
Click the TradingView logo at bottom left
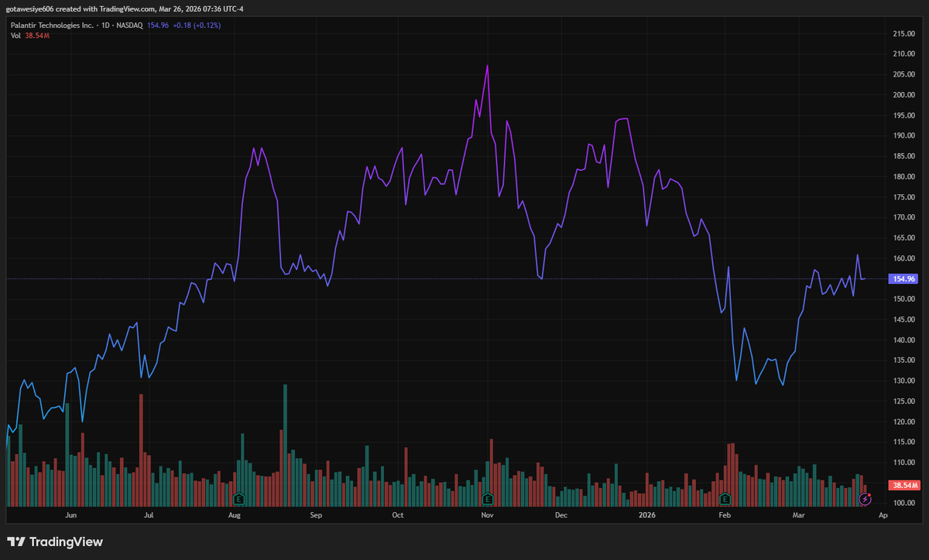[x=55, y=542]
